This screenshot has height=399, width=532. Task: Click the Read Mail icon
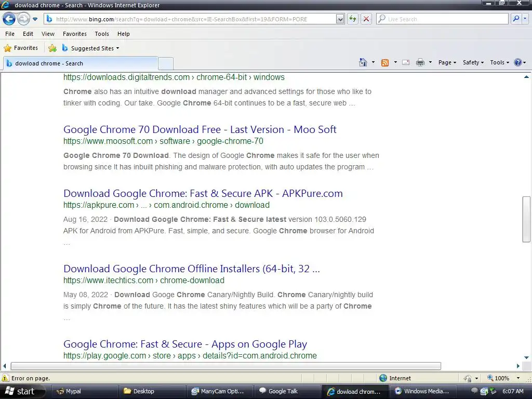pyautogui.click(x=406, y=62)
